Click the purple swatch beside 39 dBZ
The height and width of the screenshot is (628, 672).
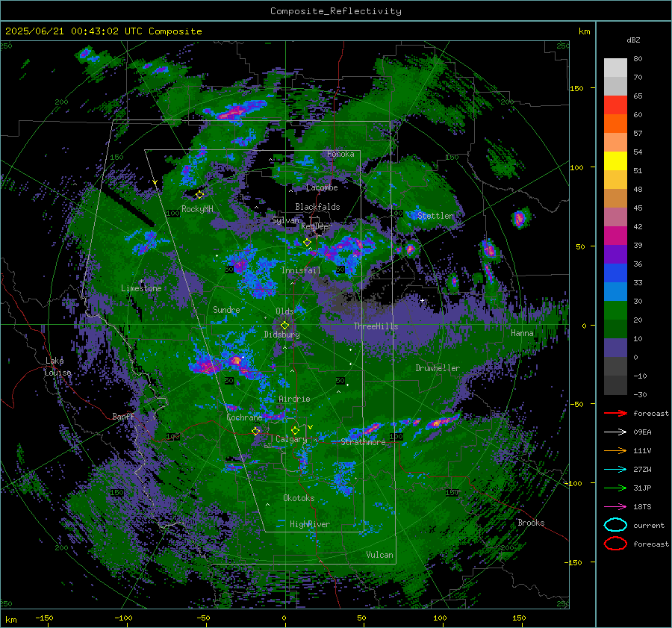point(615,255)
